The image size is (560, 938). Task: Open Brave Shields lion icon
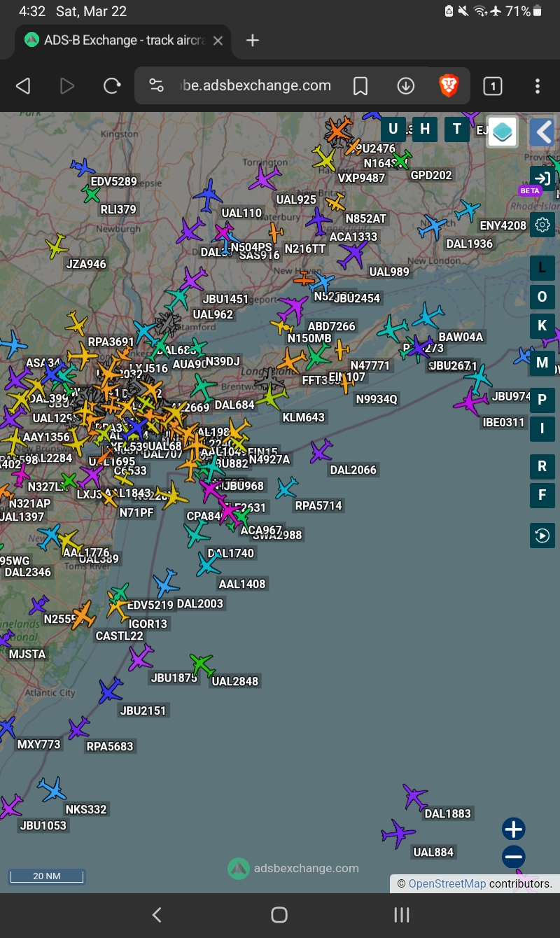pyautogui.click(x=449, y=85)
